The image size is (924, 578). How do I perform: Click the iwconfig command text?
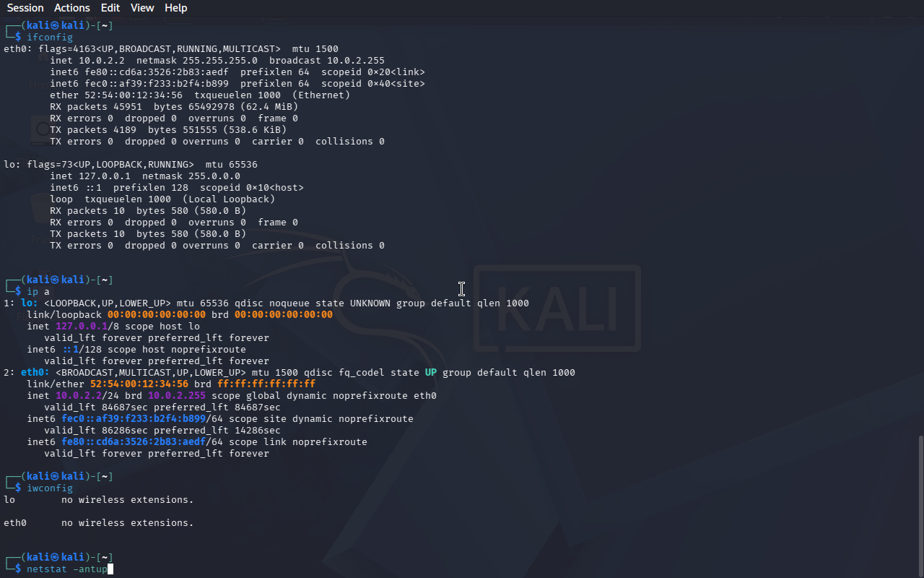(49, 488)
